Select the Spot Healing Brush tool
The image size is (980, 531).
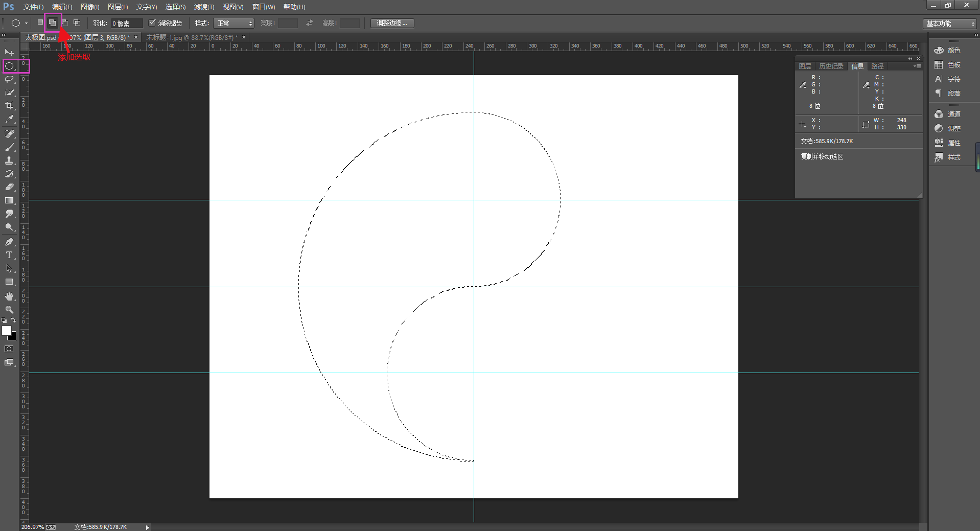(9, 134)
